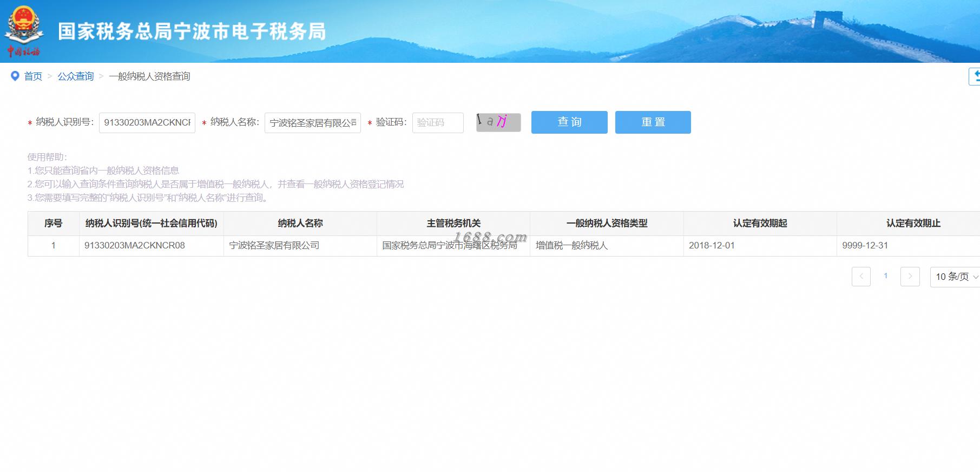The image size is (980, 472).
Task: Click the 一般纳税人资格类型 column header
Action: click(607, 224)
